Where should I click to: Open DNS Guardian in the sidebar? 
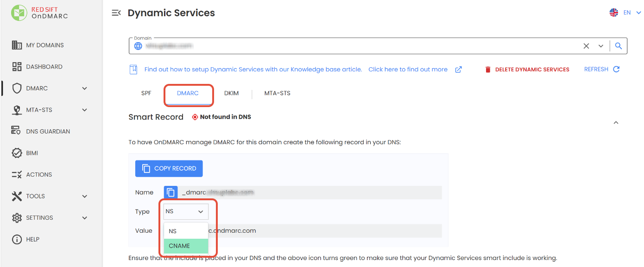(x=48, y=132)
